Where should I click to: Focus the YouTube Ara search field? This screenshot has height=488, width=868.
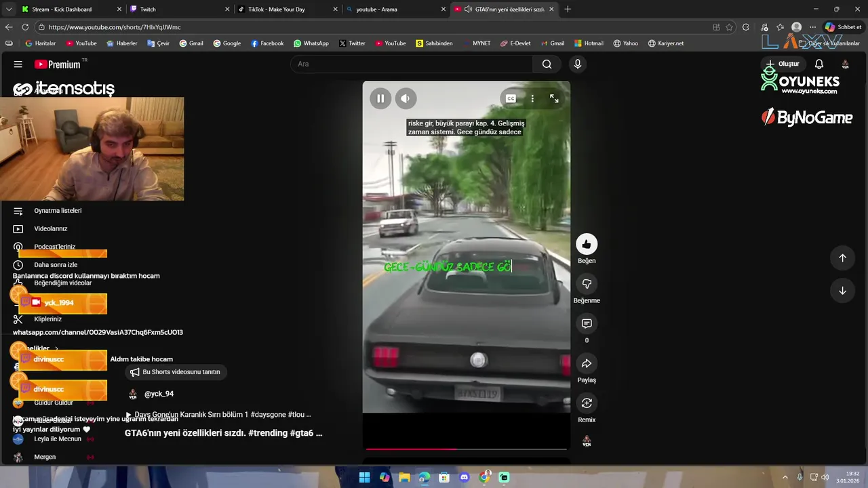tap(412, 64)
